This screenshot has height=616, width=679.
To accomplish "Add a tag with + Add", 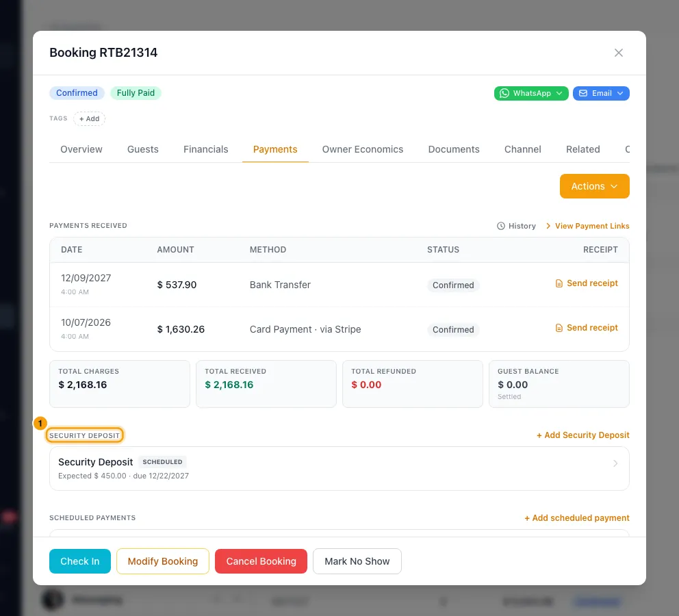I will 89,118.
